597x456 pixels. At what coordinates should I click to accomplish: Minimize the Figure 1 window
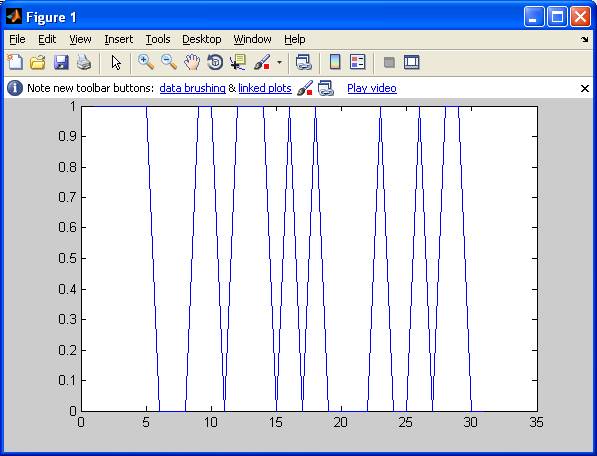[534, 17]
